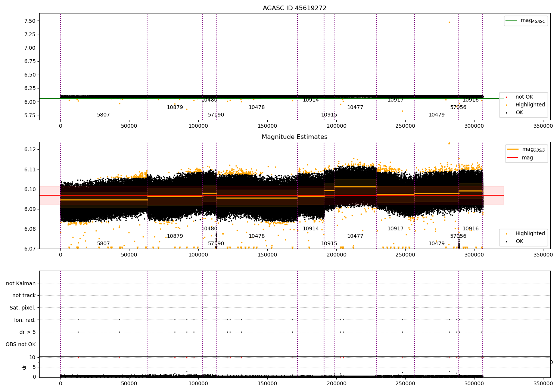Click the 'not OK' legend entry

524,97
